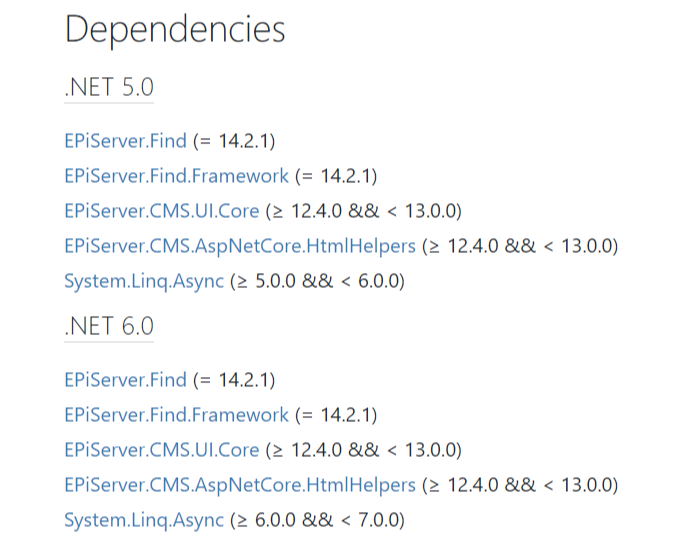
Task: Click version range "≥ 6.0.0 && < 7.0.0"
Action: [x=317, y=520]
